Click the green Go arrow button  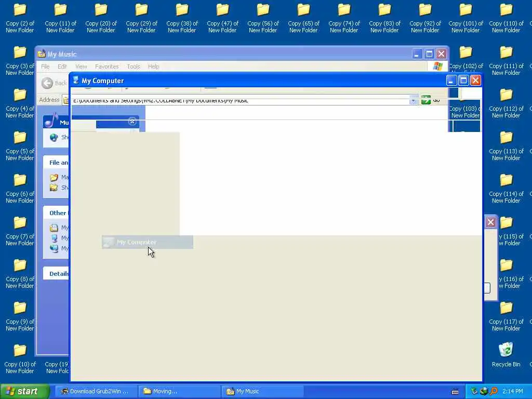point(426,100)
